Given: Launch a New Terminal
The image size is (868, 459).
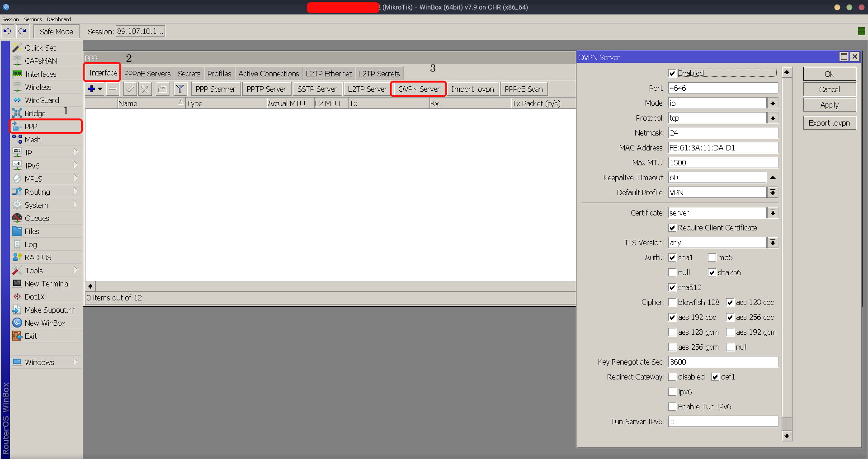Looking at the screenshot, I should click(x=47, y=284).
